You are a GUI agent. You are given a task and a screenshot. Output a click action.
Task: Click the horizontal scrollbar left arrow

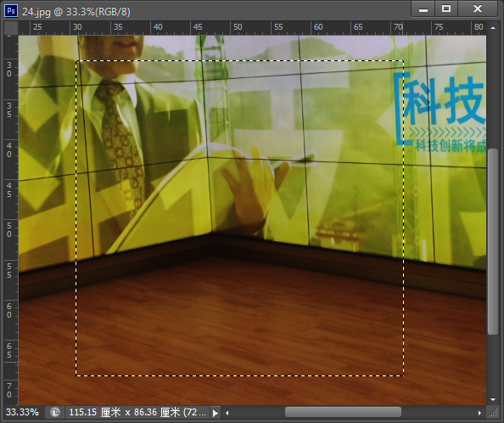227,413
